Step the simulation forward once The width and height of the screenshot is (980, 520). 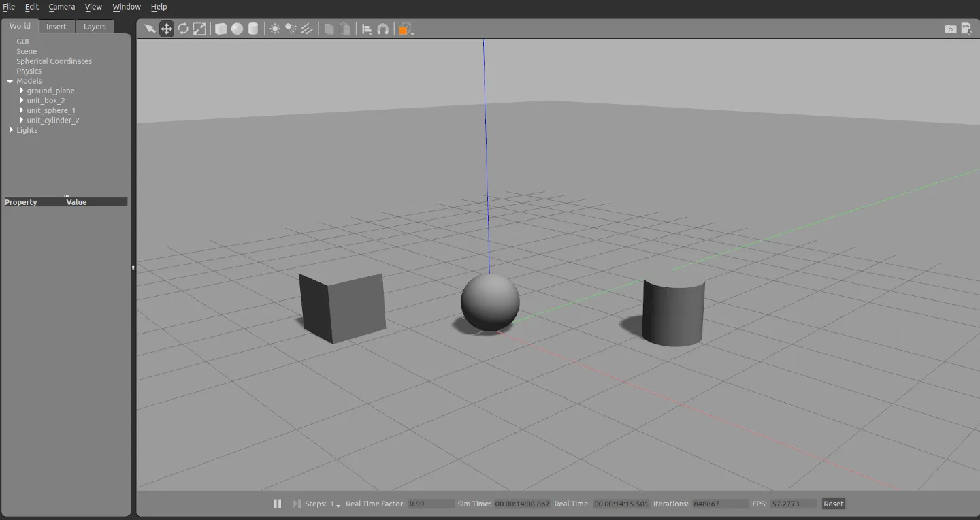[295, 504]
